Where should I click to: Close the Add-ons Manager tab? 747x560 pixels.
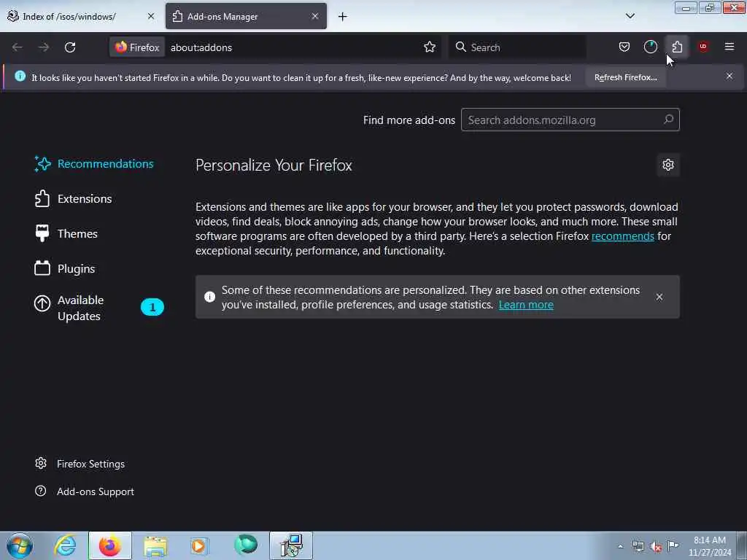315,16
